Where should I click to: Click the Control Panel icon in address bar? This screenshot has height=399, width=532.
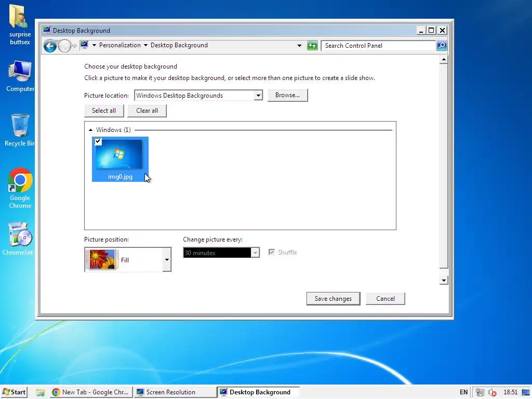(x=85, y=45)
